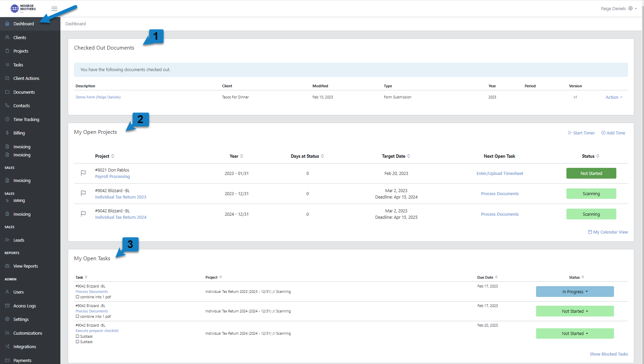Select View Reports in the sidebar

25,266
